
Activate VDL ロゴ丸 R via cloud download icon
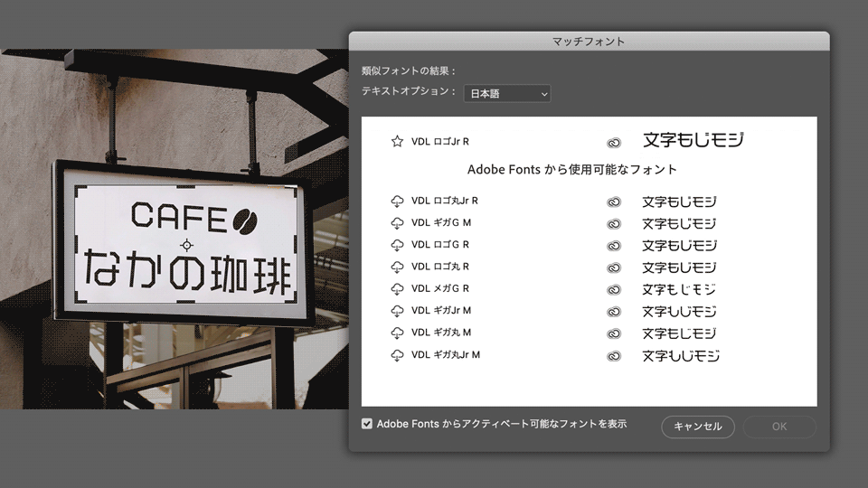point(397,267)
